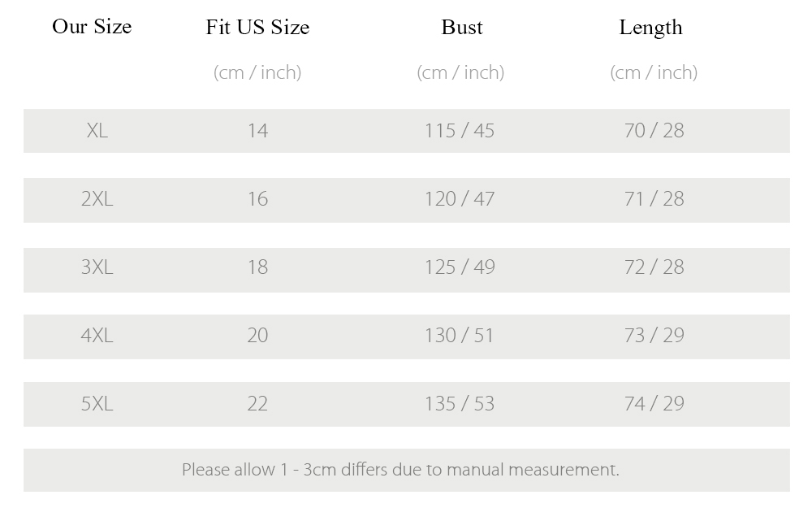Select the 5XL size row label
Viewport: 812px width, 508px height.
click(x=97, y=404)
